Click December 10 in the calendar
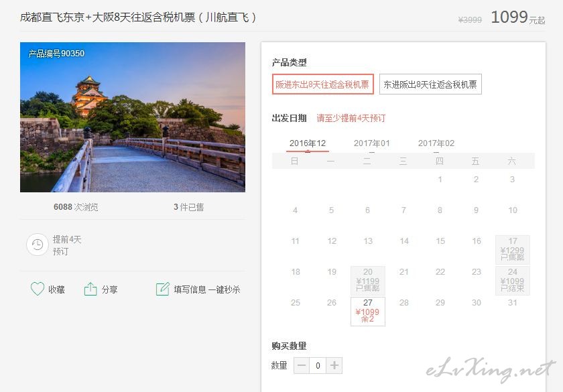 point(512,210)
